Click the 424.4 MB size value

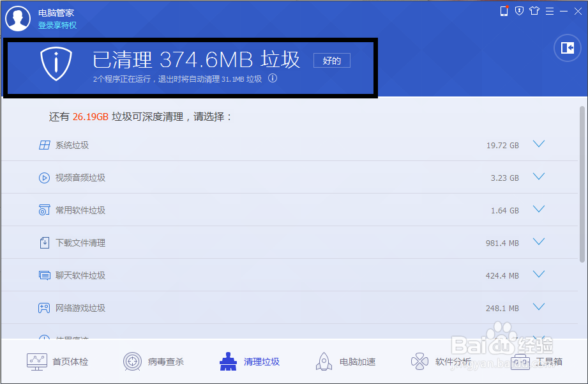(x=502, y=276)
